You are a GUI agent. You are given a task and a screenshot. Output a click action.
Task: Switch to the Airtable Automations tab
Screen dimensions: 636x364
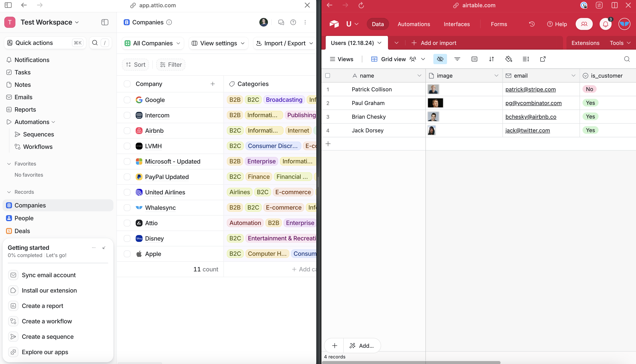coord(414,24)
